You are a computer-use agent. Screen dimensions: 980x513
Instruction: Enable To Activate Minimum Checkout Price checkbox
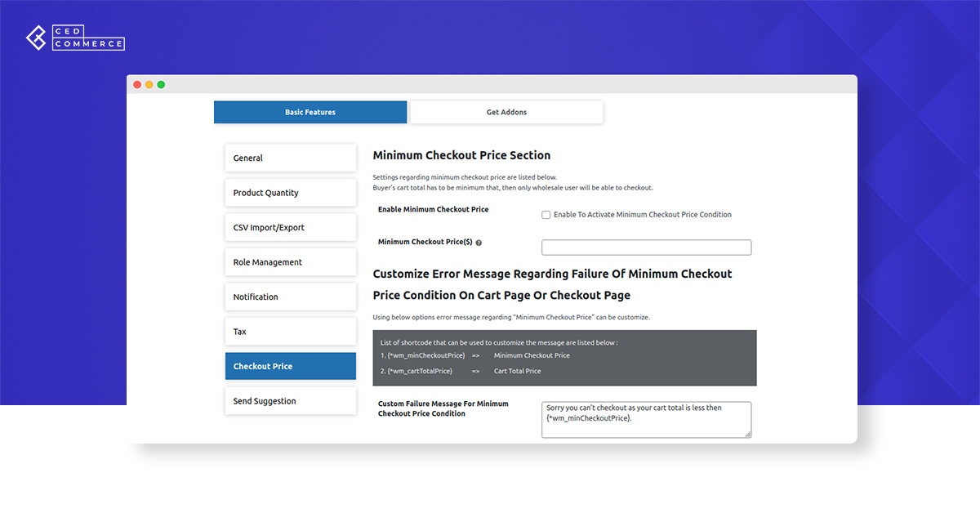coord(546,215)
